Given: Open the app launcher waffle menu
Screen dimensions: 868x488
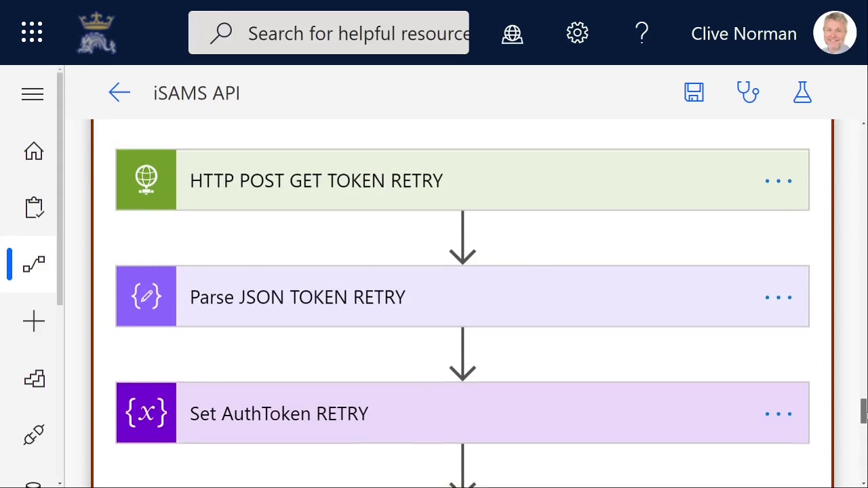Looking at the screenshot, I should [32, 33].
